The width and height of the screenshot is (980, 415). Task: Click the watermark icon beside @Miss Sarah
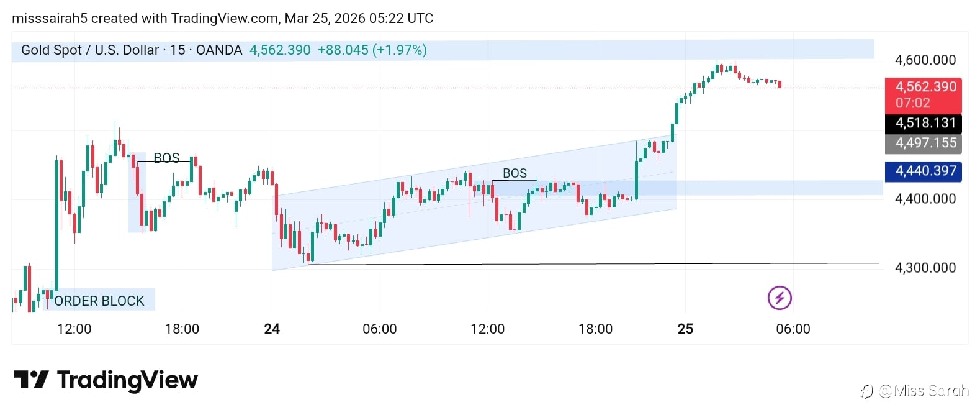click(868, 391)
